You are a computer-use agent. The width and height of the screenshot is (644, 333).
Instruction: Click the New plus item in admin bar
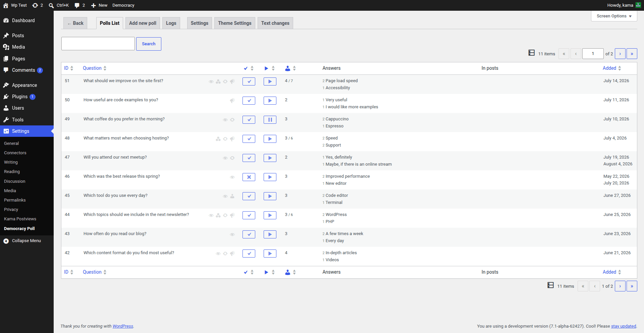pyautogui.click(x=99, y=5)
